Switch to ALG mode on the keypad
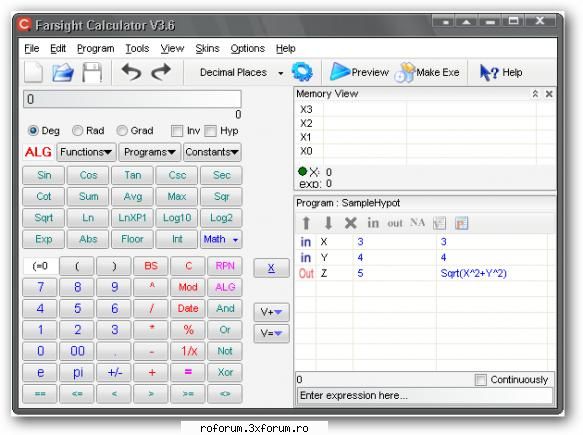Image resolution: width=583 pixels, height=435 pixels. (225, 287)
